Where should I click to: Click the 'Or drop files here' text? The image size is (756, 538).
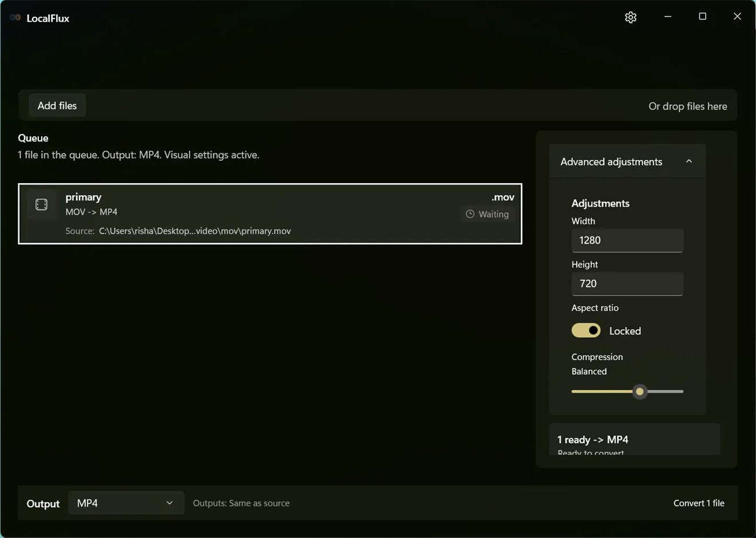point(688,106)
